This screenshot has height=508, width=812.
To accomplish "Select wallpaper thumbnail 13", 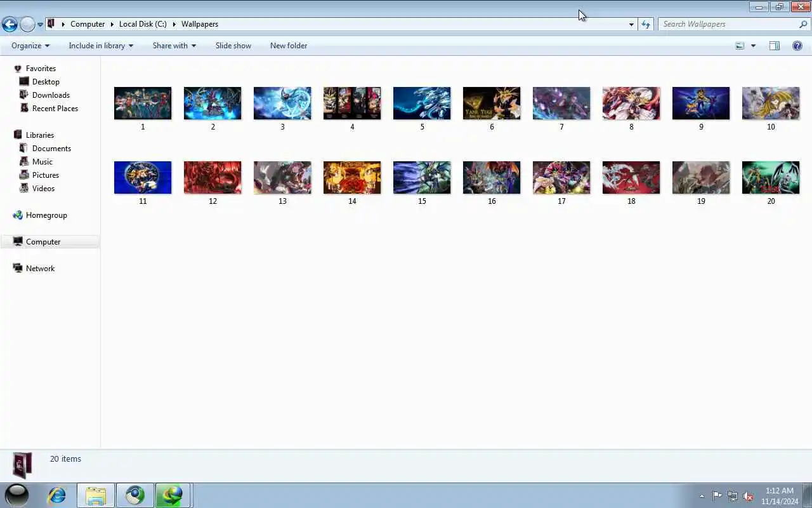I will pyautogui.click(x=282, y=178).
